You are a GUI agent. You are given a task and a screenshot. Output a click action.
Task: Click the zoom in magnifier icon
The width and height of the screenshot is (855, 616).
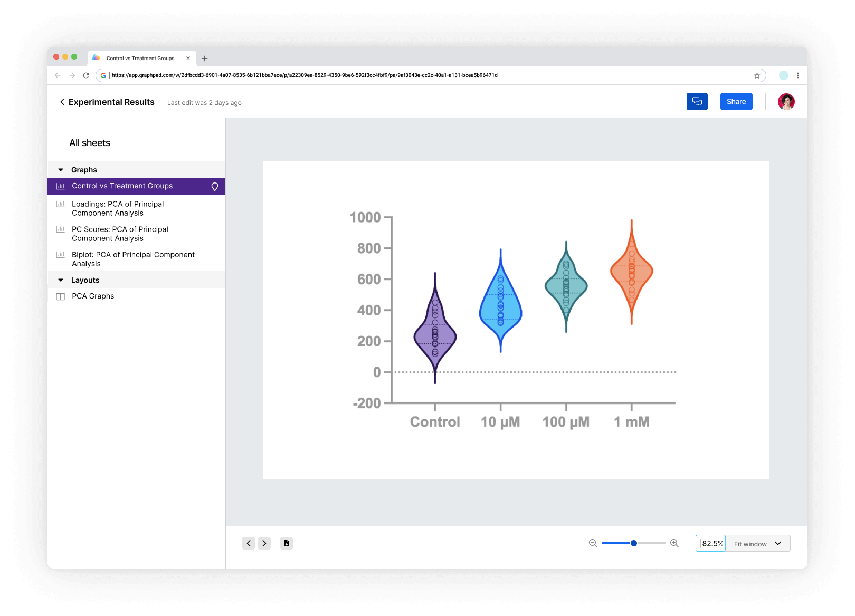point(674,543)
